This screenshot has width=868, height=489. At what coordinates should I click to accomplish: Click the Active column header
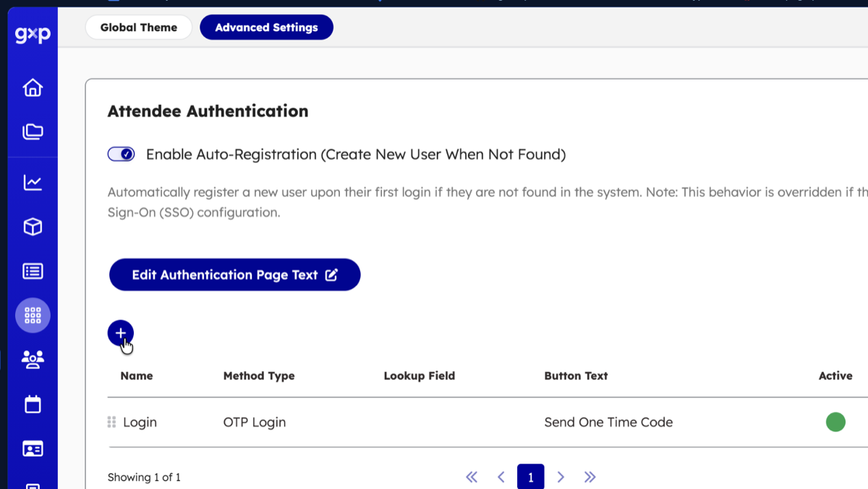click(835, 375)
